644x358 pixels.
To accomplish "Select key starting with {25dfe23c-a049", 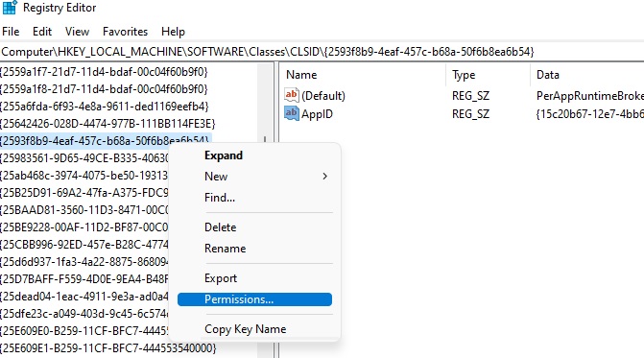I will point(84,313).
